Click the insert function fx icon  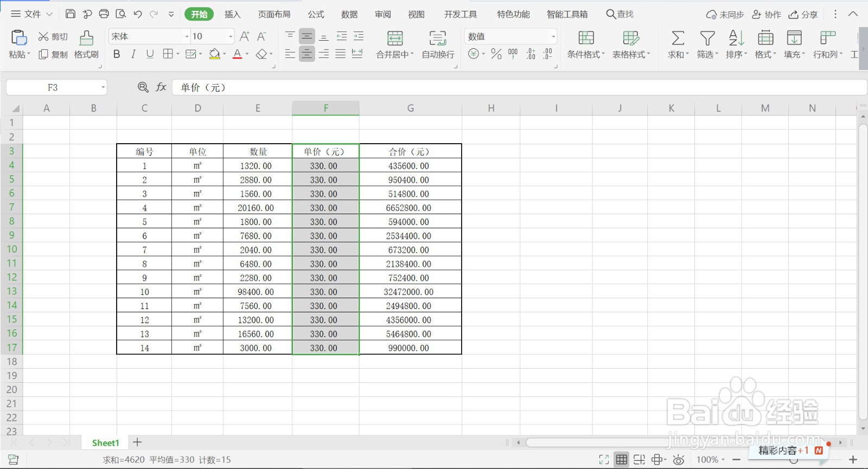pos(161,87)
